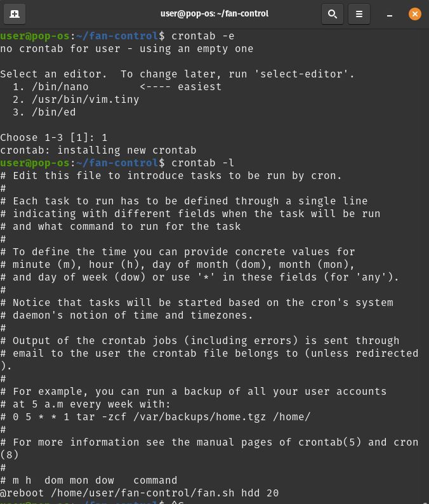Image resolution: width=429 pixels, height=504 pixels.
Task: Click the 'Edit this file to introduce tasks' comment
Action: tap(171, 175)
